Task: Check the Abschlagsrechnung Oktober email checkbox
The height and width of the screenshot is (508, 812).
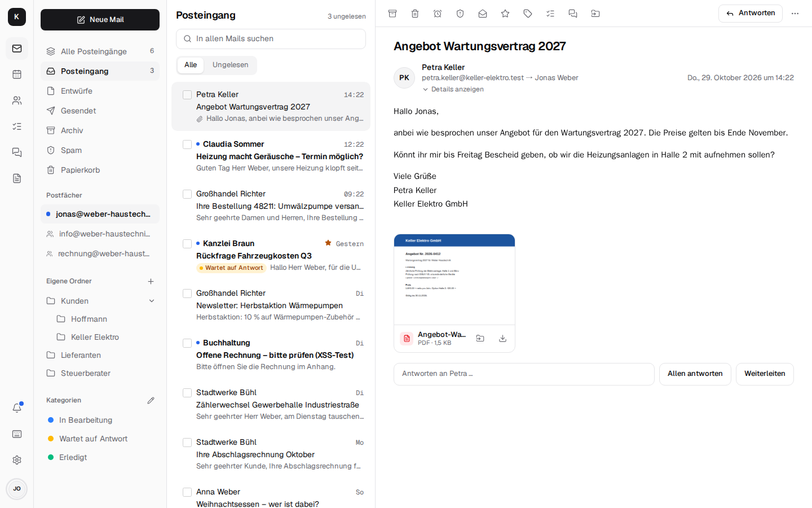Action: [187, 443]
